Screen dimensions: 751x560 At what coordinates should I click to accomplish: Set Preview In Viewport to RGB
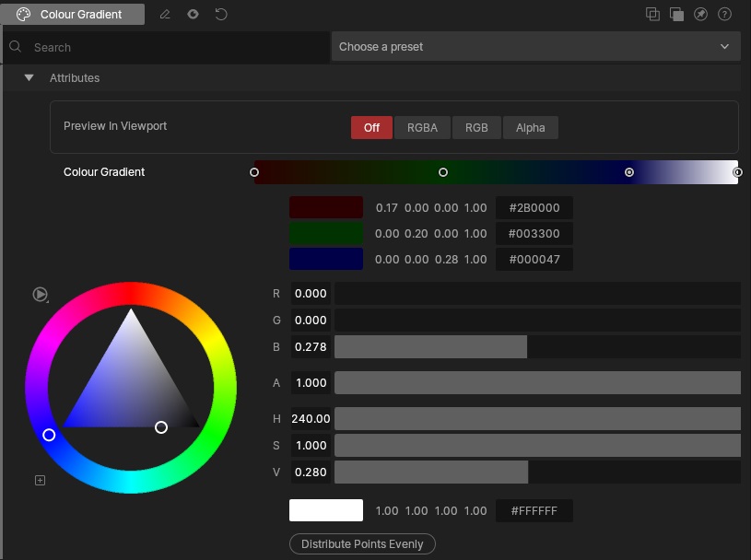476,128
